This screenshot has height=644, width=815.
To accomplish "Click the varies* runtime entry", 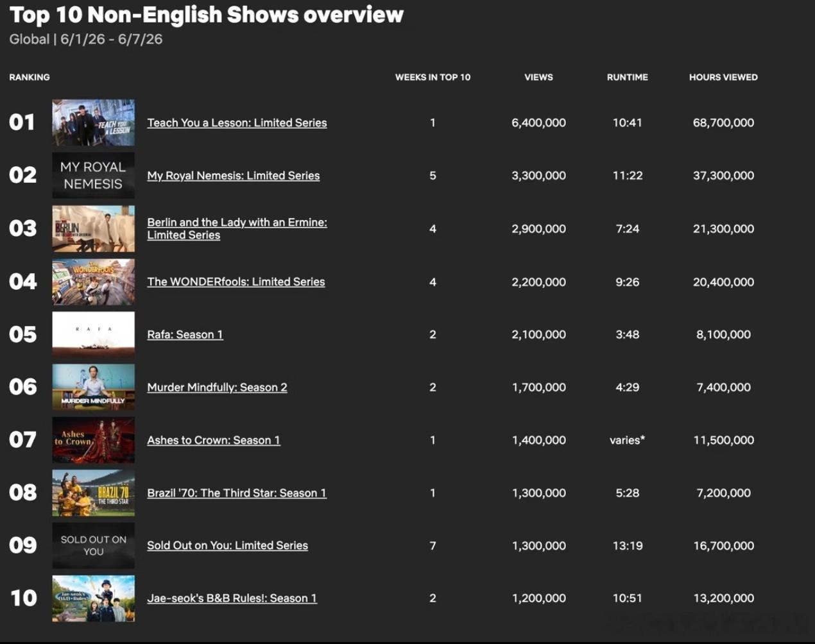I will [627, 440].
